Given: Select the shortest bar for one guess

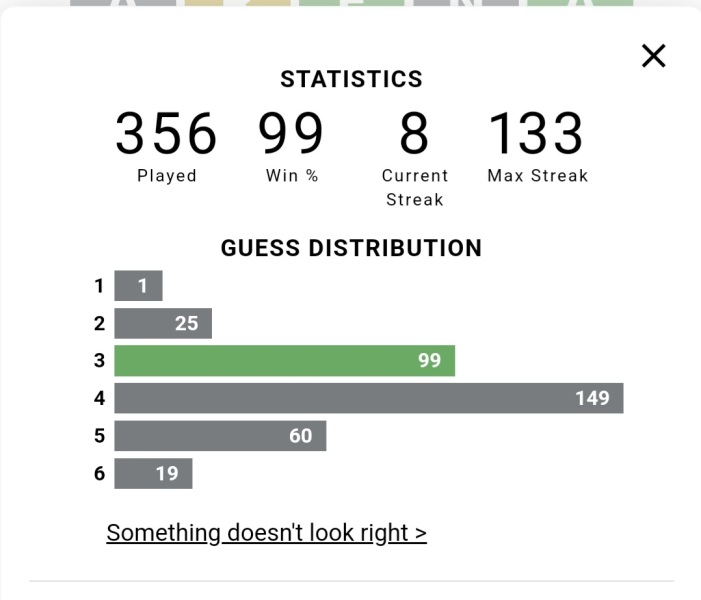Looking at the screenshot, I should (138, 286).
